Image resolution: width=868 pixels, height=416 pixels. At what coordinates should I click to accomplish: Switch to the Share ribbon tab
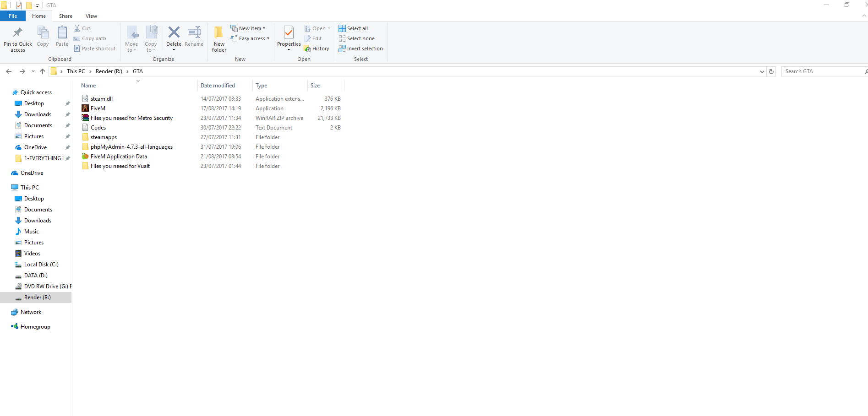[66, 16]
